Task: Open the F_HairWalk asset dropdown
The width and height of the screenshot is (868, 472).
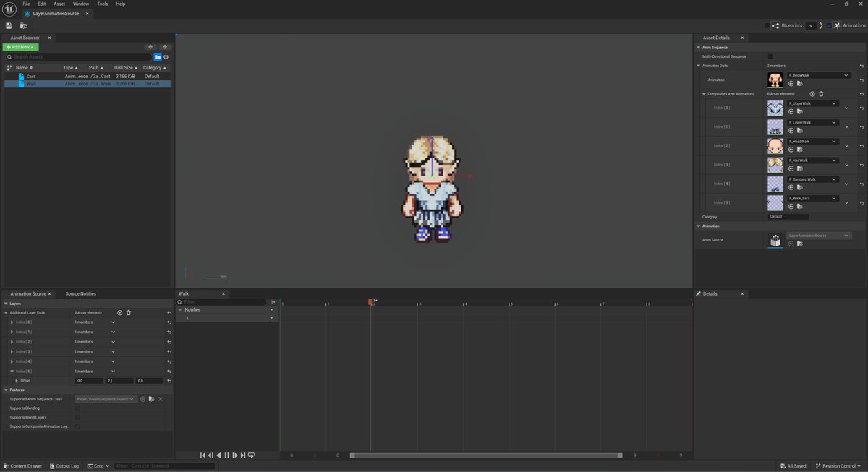Action: 813,160
